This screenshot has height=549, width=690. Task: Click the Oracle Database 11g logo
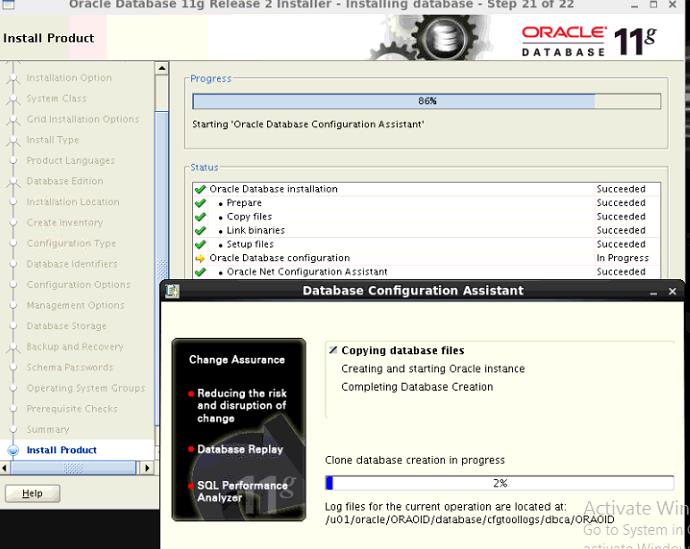click(589, 41)
